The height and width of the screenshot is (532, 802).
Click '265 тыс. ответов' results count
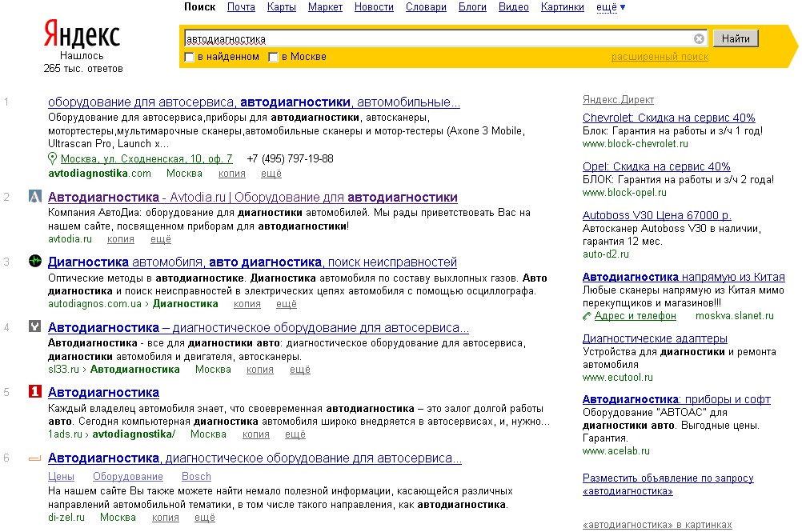pyautogui.click(x=83, y=69)
